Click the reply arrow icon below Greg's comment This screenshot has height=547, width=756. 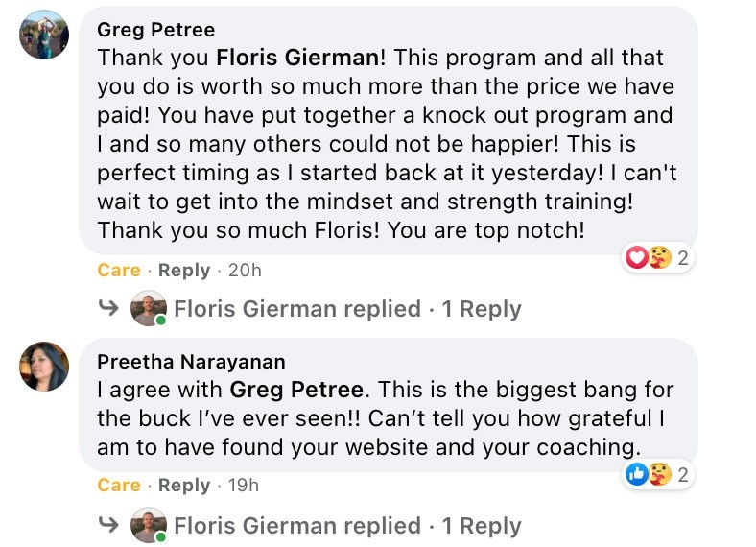coord(109,309)
